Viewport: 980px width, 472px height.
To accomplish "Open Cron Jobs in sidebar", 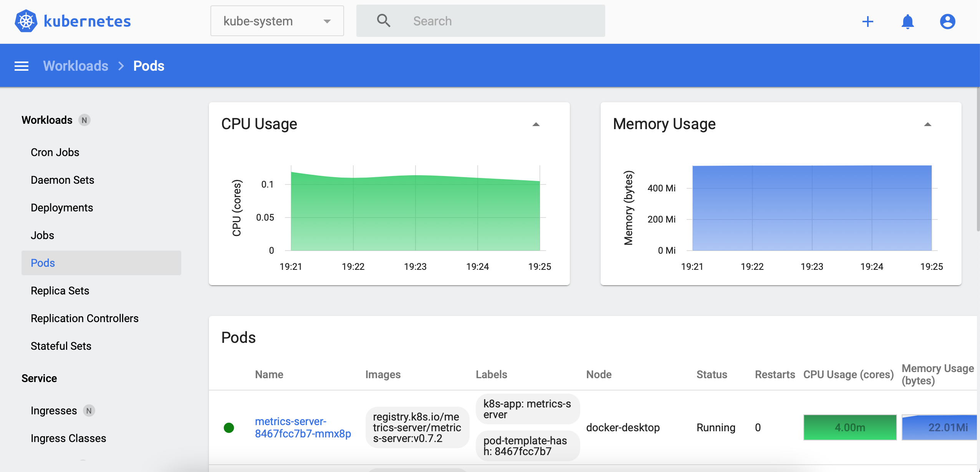I will click(x=55, y=152).
